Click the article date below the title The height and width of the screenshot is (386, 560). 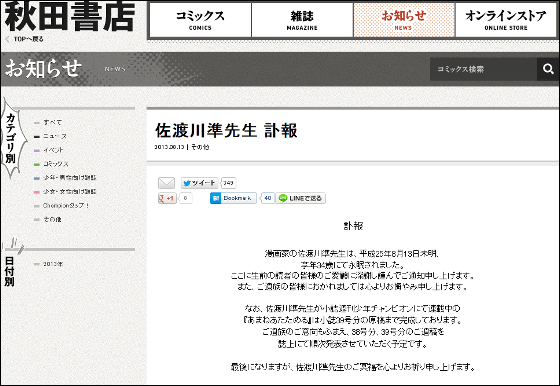[169, 147]
